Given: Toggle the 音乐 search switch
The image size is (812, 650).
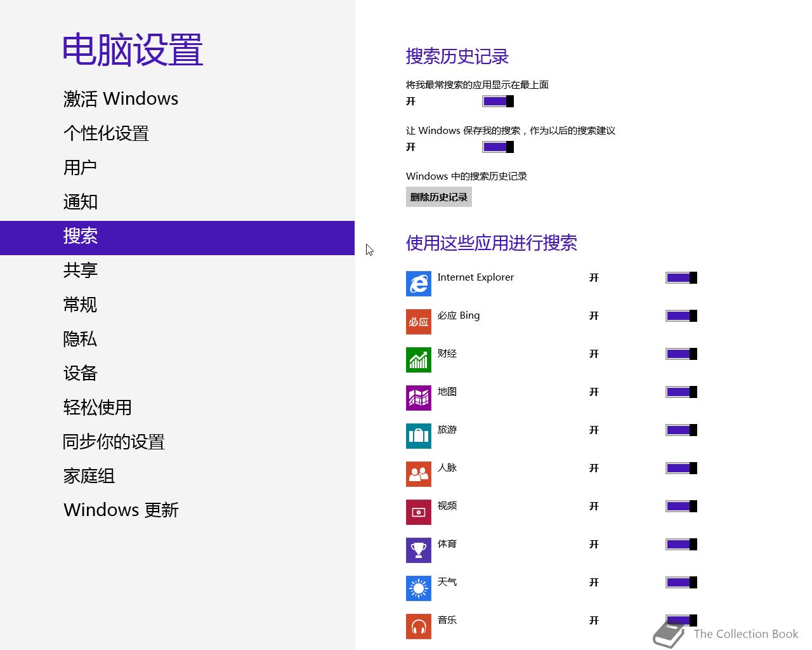Looking at the screenshot, I should [681, 621].
